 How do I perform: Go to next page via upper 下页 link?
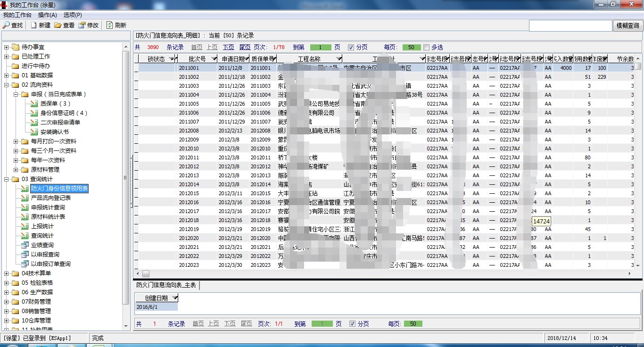(229, 47)
